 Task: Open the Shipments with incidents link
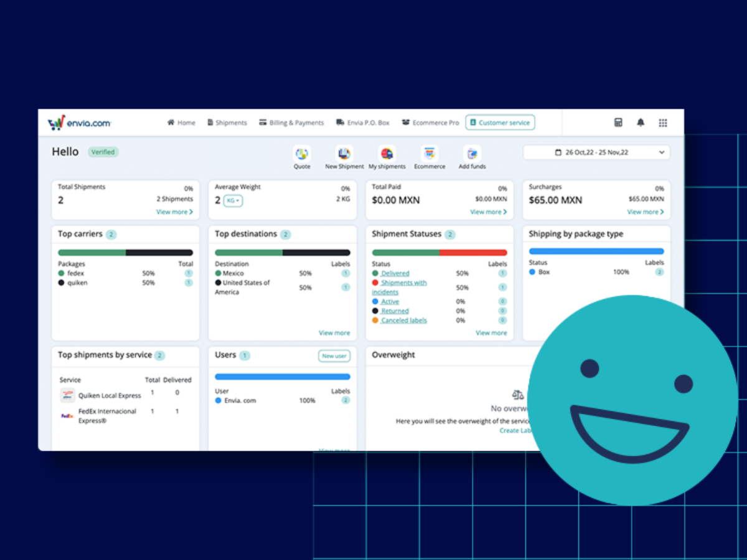click(x=400, y=287)
